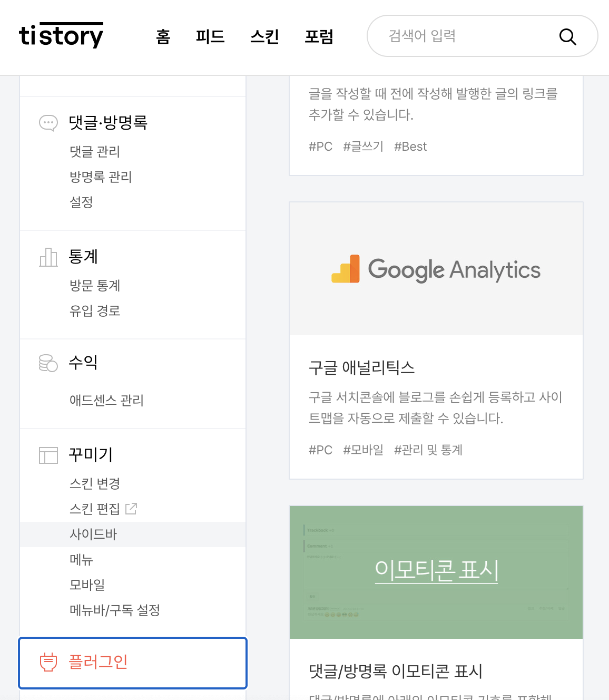The height and width of the screenshot is (700, 609).
Task: Click the 구글 애널리틱스 plugin title
Action: click(x=362, y=367)
